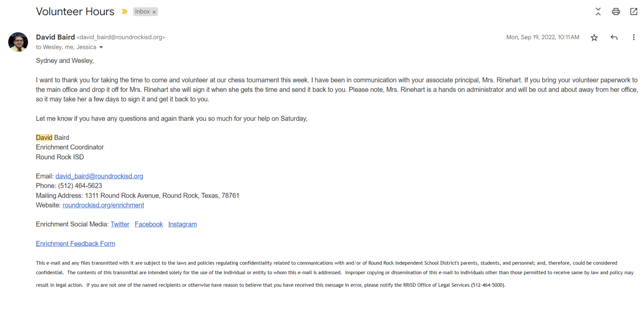Remove the Inbox label with its X
This screenshot has height=318, width=644.
pos(154,12)
